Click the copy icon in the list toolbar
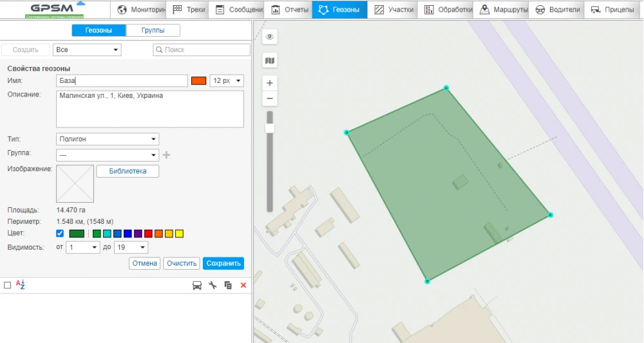The image size is (644, 343). (228, 285)
